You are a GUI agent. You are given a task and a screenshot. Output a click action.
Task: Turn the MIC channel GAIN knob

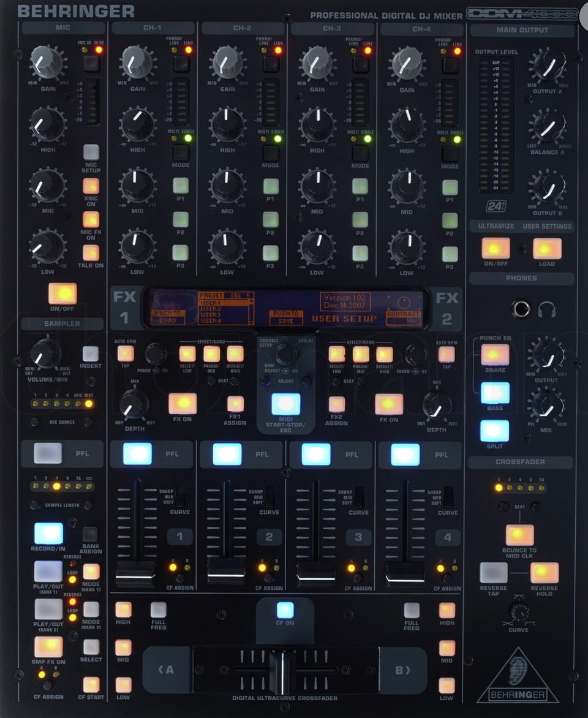(46, 62)
